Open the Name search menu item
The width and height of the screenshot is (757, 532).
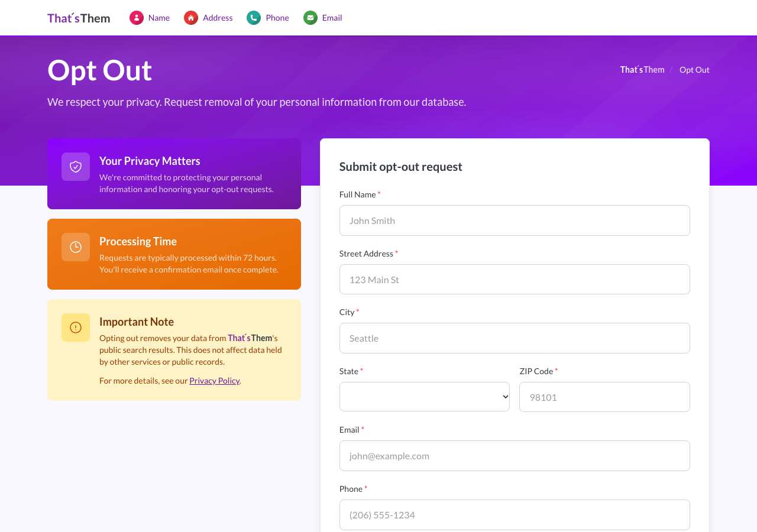coord(150,18)
